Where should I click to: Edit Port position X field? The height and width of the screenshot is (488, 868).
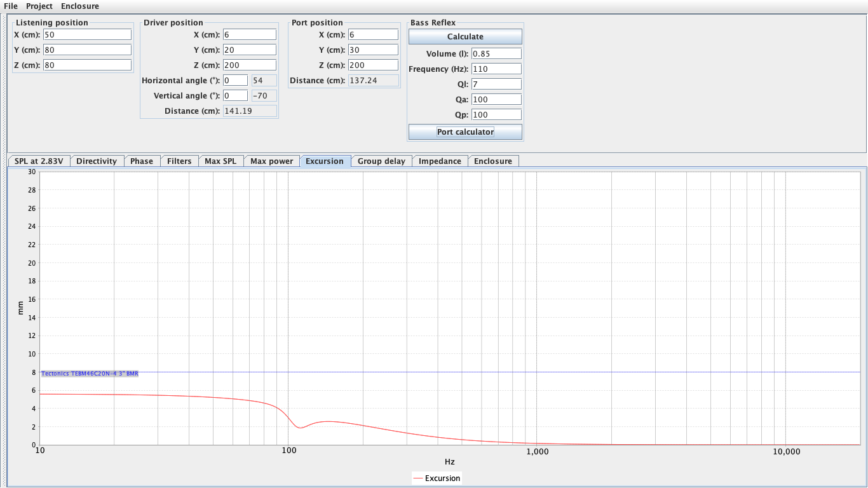point(373,34)
